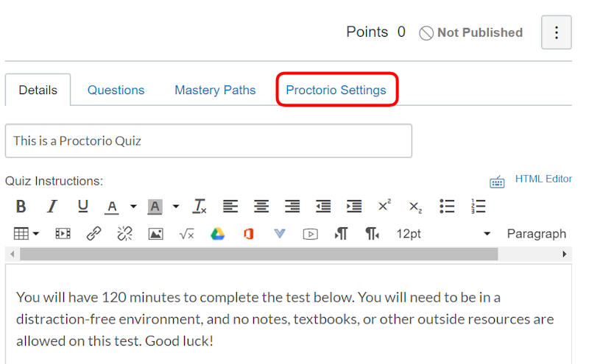The image size is (589, 364).
Task: Open the Proctorio Settings tab
Action: [x=336, y=90]
